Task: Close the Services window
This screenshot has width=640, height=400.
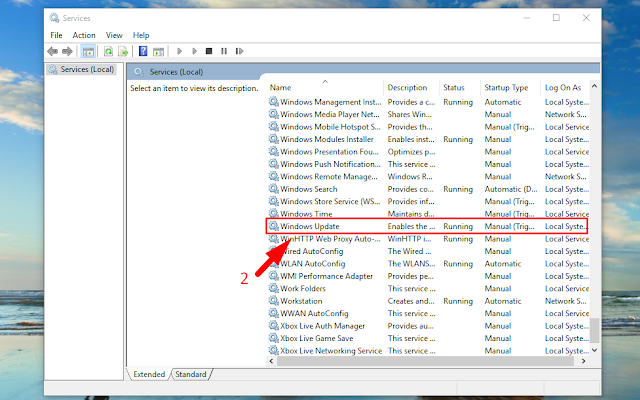Action: pos(586,18)
